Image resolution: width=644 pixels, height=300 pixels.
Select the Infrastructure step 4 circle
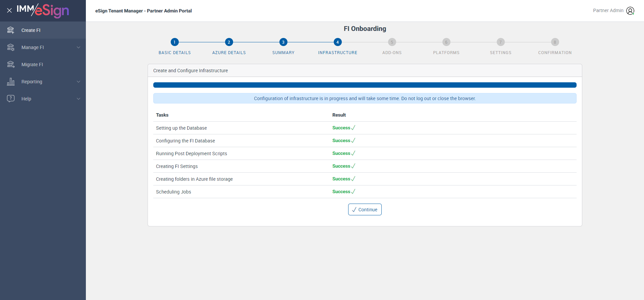tap(337, 42)
